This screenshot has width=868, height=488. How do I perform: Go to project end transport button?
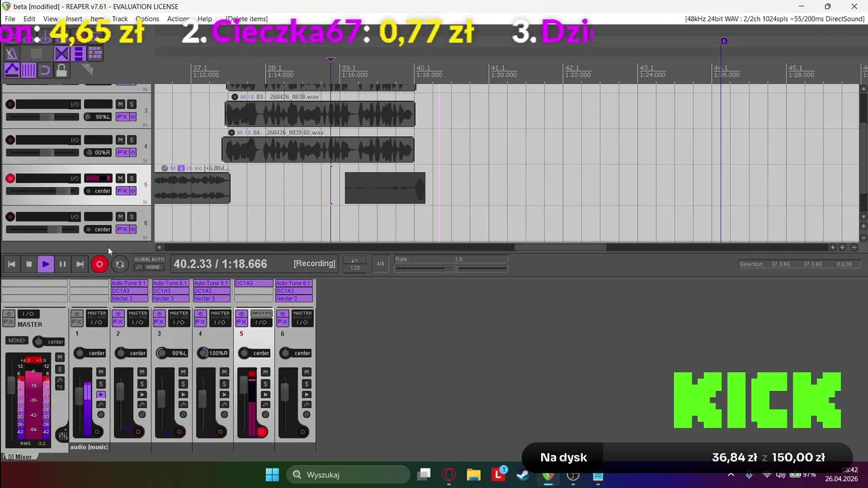pyautogui.click(x=79, y=264)
